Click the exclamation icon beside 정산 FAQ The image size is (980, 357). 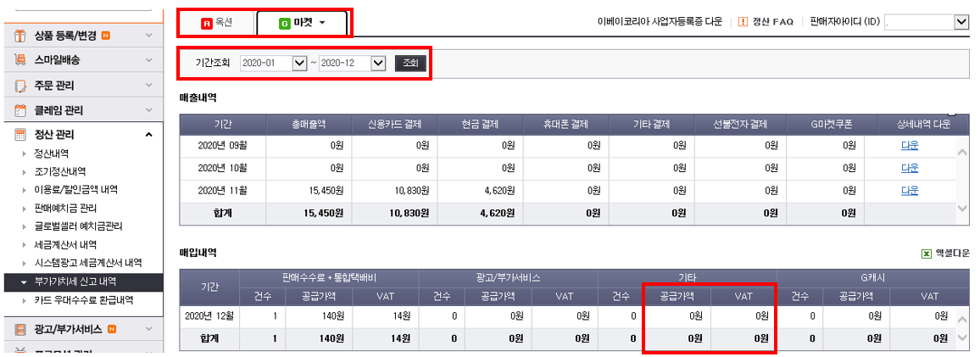(x=743, y=22)
